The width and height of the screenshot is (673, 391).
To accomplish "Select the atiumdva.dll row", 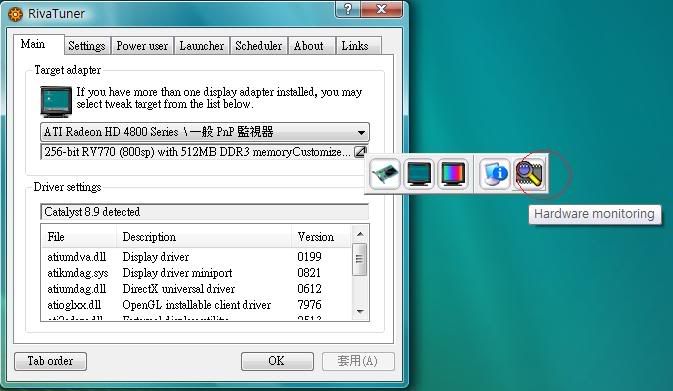I will [x=197, y=257].
